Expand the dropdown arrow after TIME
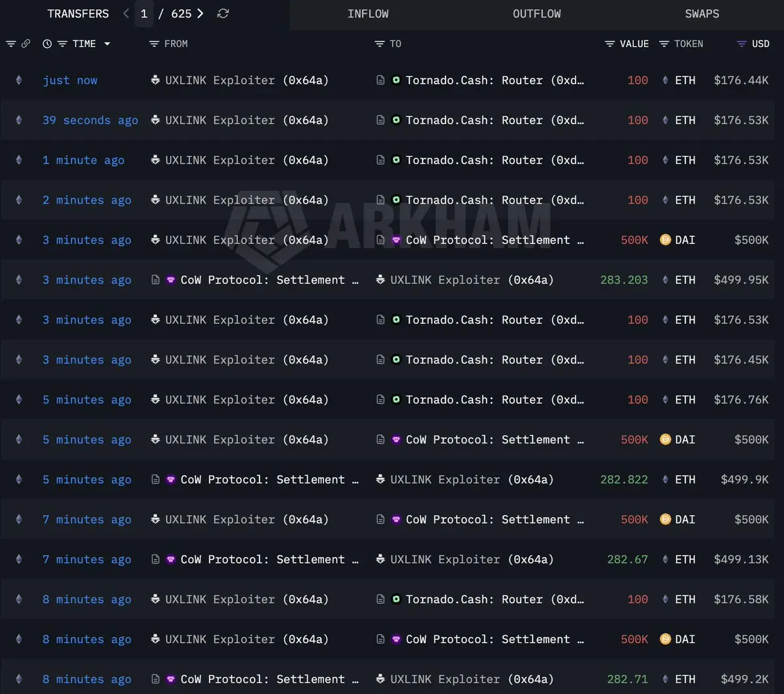This screenshot has height=694, width=784. [x=107, y=44]
